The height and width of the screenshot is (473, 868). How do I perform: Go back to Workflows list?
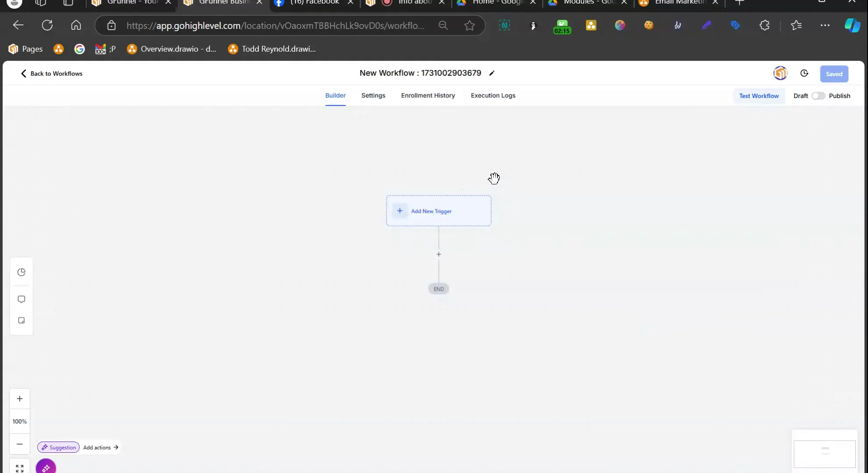(51, 74)
